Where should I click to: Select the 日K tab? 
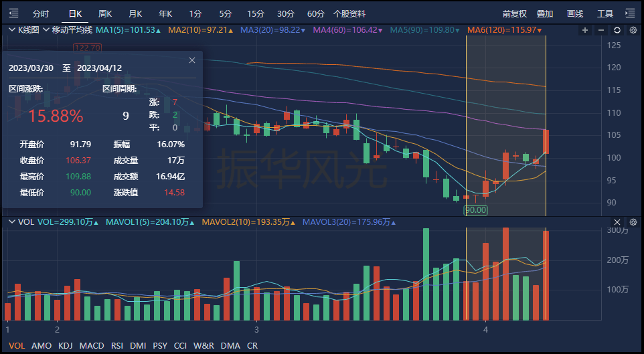75,14
